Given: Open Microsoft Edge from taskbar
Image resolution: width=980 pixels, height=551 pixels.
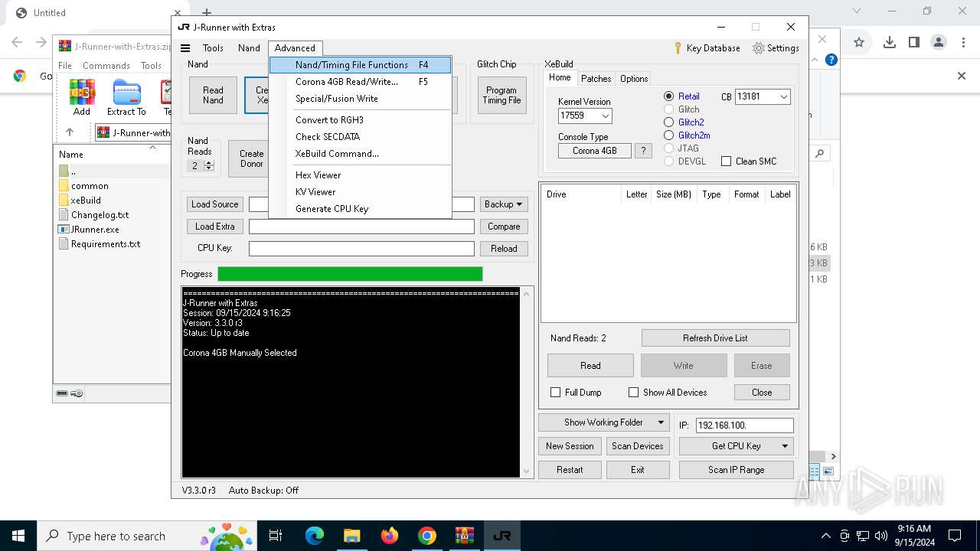Looking at the screenshot, I should point(315,536).
